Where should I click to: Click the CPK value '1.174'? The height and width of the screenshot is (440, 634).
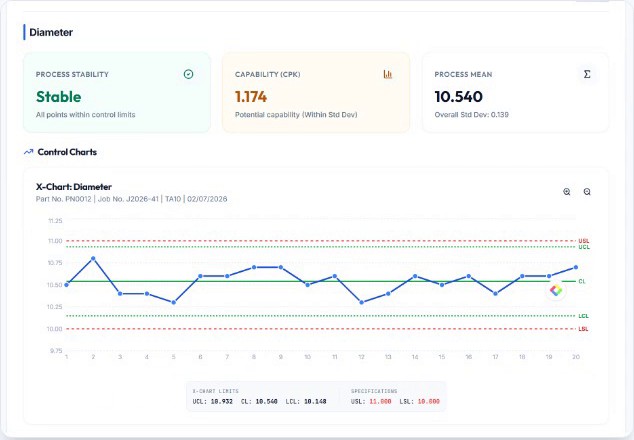251,97
